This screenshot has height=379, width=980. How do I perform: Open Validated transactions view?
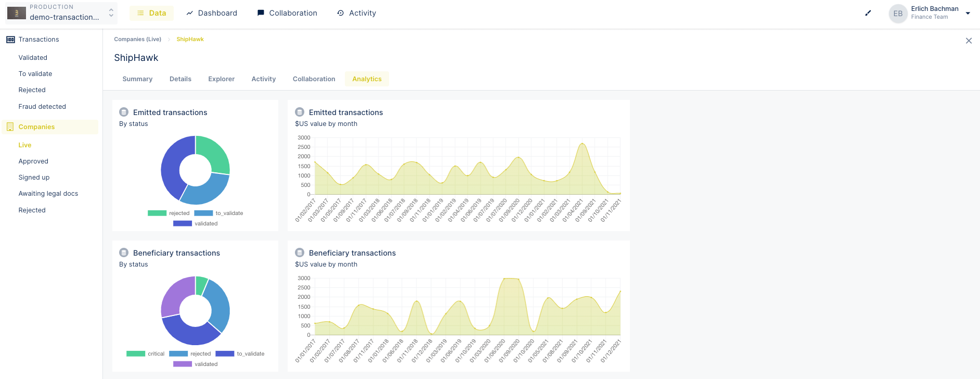click(33, 58)
